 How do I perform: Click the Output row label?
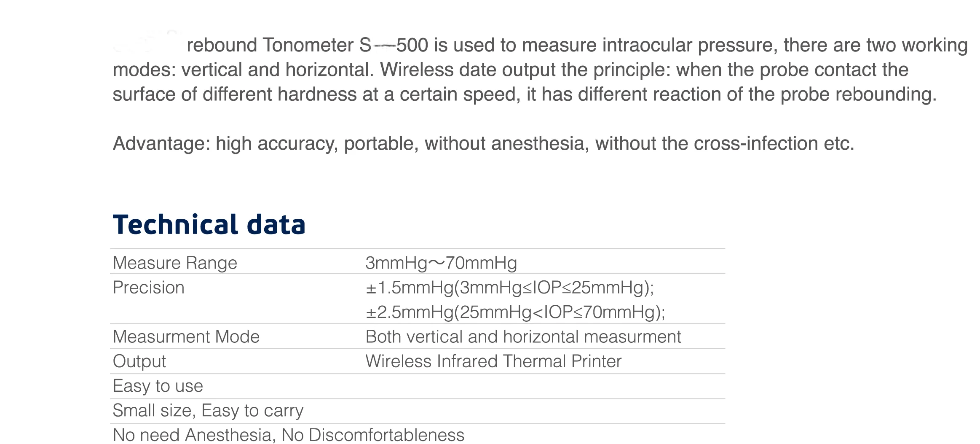139,361
